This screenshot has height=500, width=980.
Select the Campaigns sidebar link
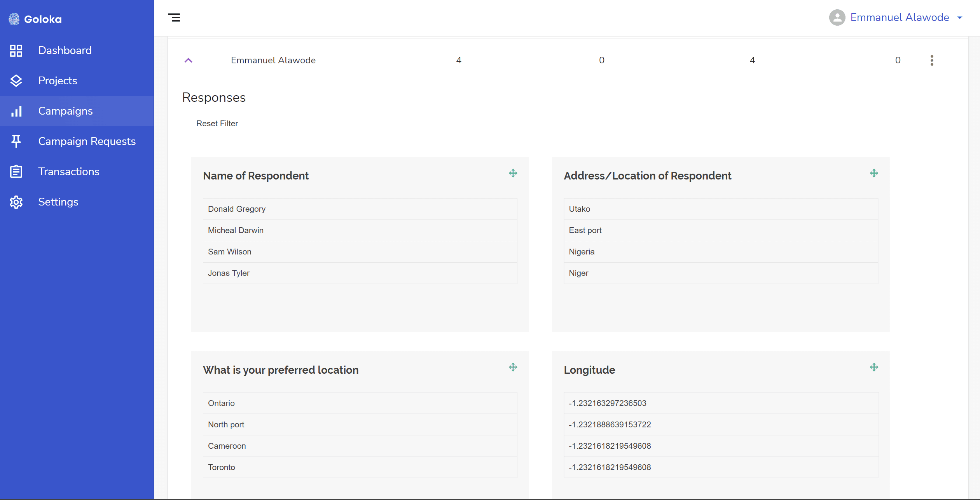65,111
